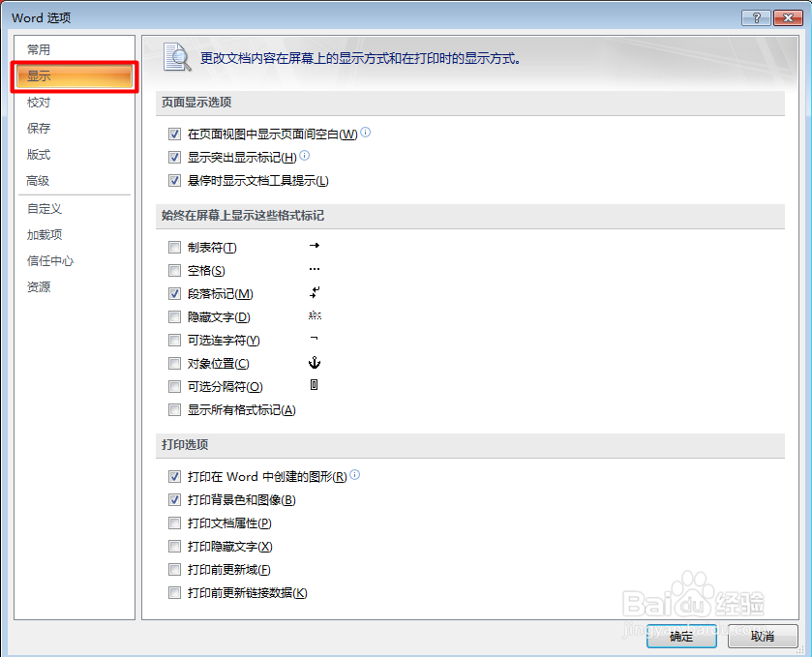
Task: Toggle 显示突出显示标记 checkbox
Action: 174,158
